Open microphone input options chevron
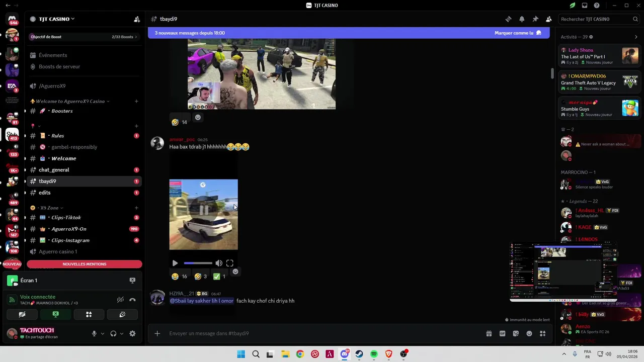This screenshot has height=362, width=644. tap(103, 333)
